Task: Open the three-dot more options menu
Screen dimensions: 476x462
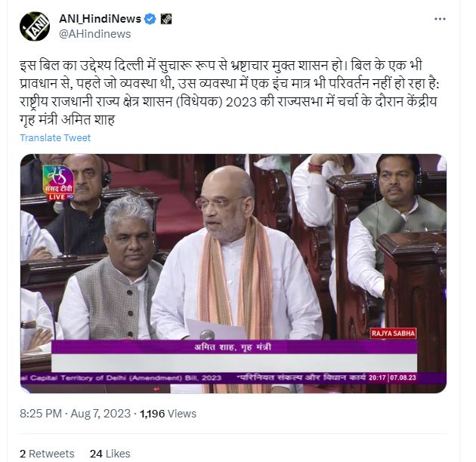Action: point(440,19)
